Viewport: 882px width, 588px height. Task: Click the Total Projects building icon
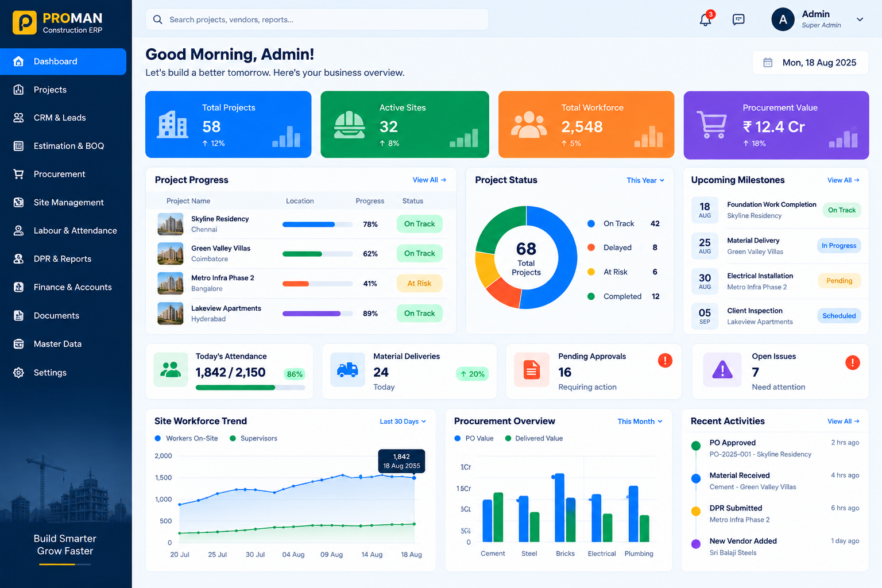pos(173,124)
